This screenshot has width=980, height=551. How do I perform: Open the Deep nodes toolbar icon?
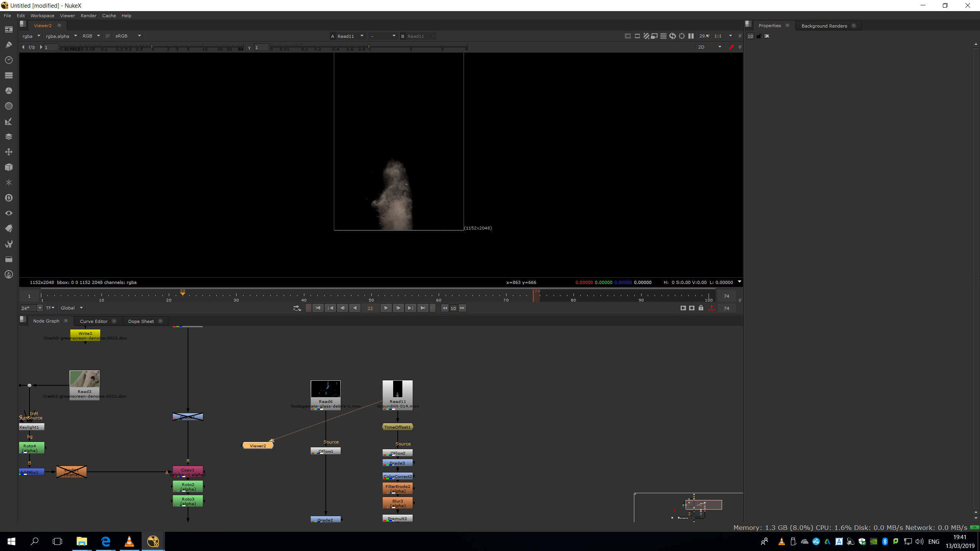tap(9, 198)
